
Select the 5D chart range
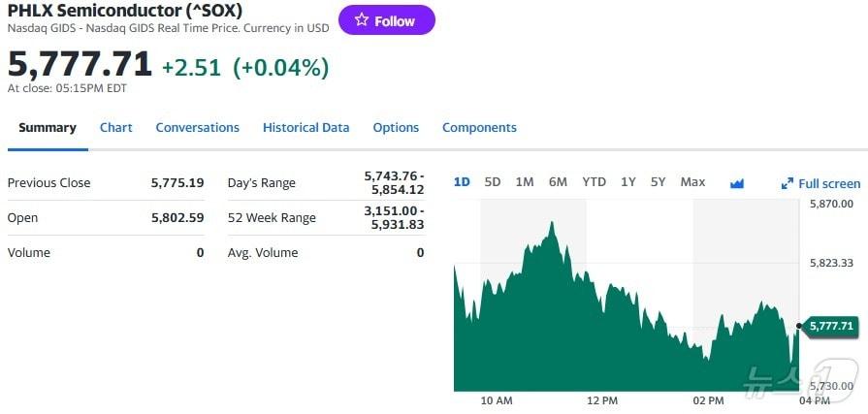493,182
